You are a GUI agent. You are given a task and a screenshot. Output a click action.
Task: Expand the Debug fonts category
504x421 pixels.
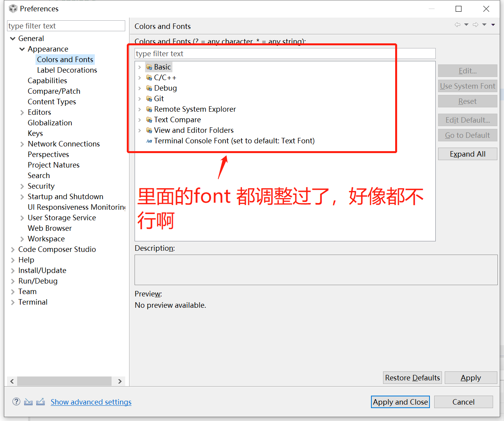point(140,88)
